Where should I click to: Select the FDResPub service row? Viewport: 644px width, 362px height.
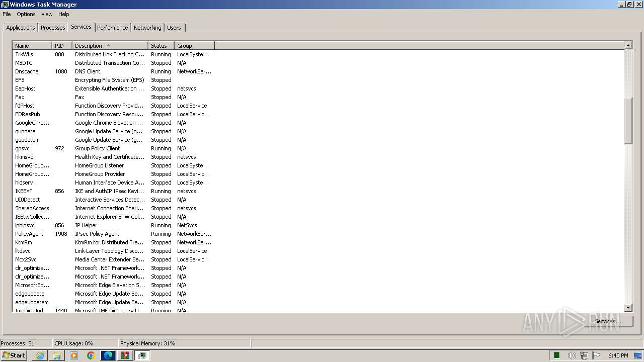coord(318,114)
